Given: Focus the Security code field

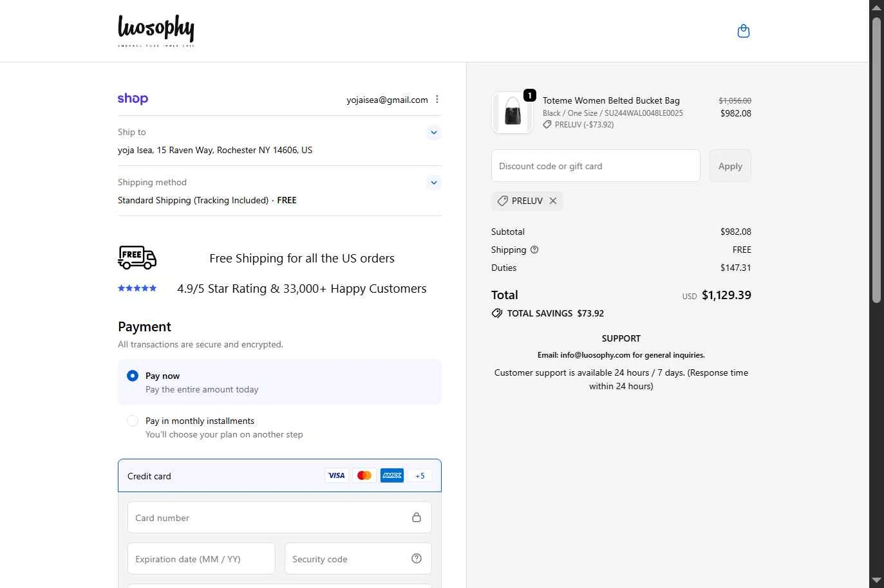Looking at the screenshot, I should pyautogui.click(x=358, y=558).
